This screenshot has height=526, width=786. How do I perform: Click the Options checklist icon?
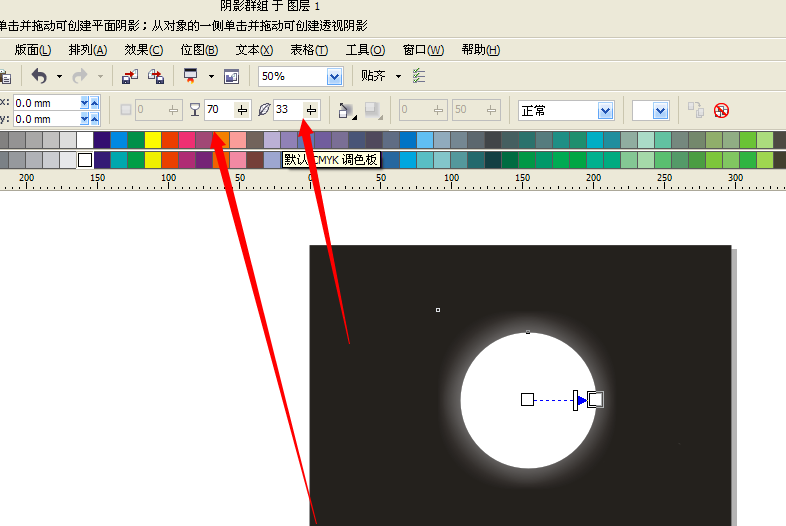tap(419, 76)
